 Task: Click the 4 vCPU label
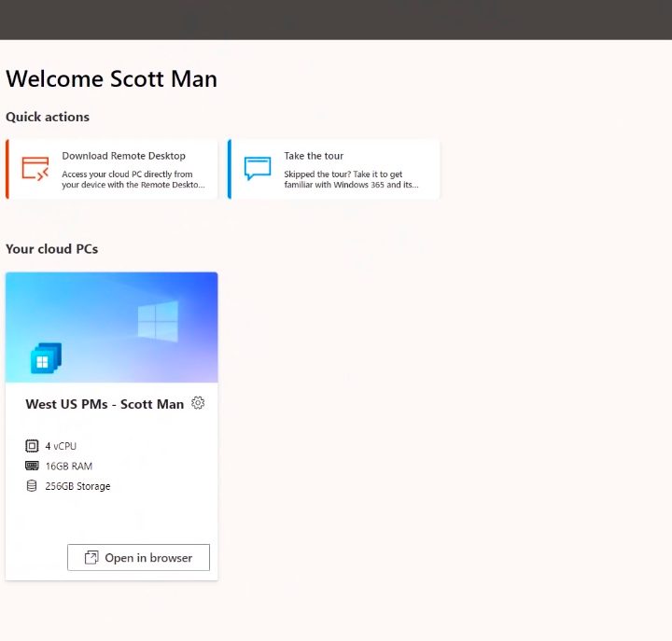[x=61, y=446]
